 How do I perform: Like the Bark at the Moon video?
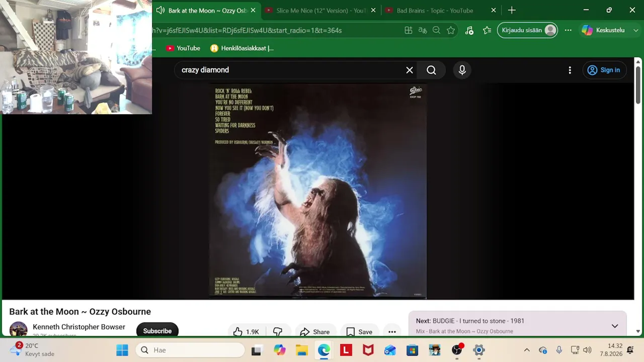(246, 332)
